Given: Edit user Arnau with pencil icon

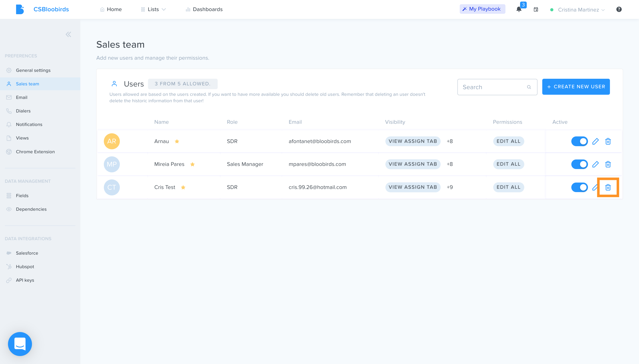Looking at the screenshot, I should [596, 141].
